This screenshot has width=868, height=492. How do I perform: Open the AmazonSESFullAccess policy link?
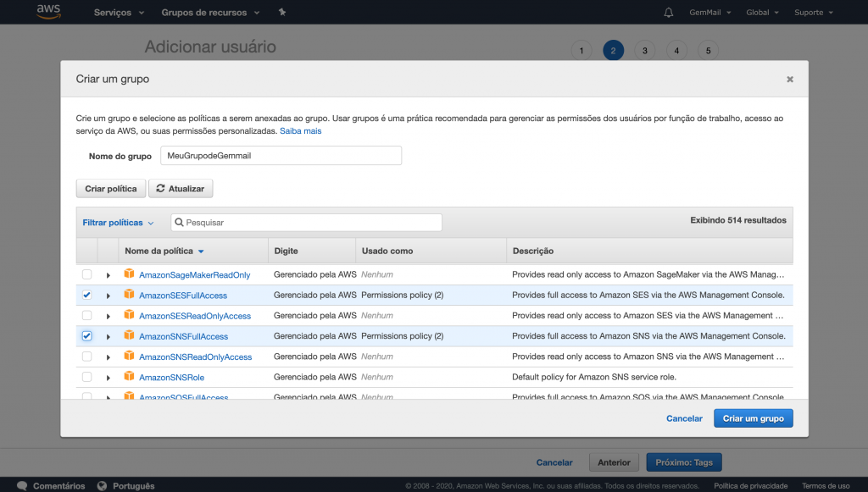(183, 296)
